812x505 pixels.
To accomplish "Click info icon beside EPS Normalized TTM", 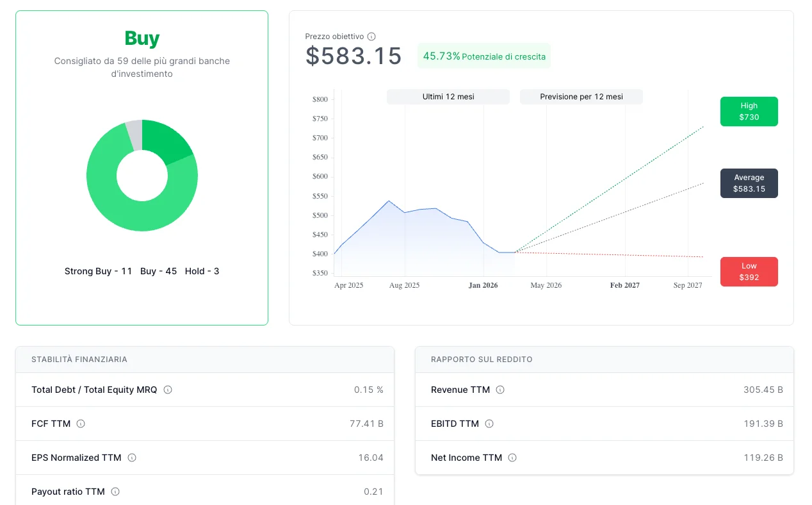I will tap(132, 458).
